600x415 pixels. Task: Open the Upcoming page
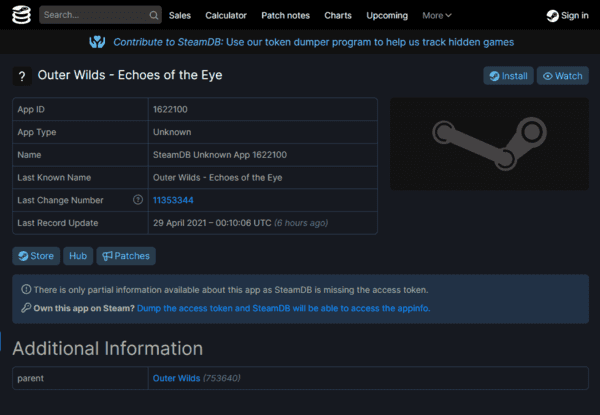coord(387,16)
